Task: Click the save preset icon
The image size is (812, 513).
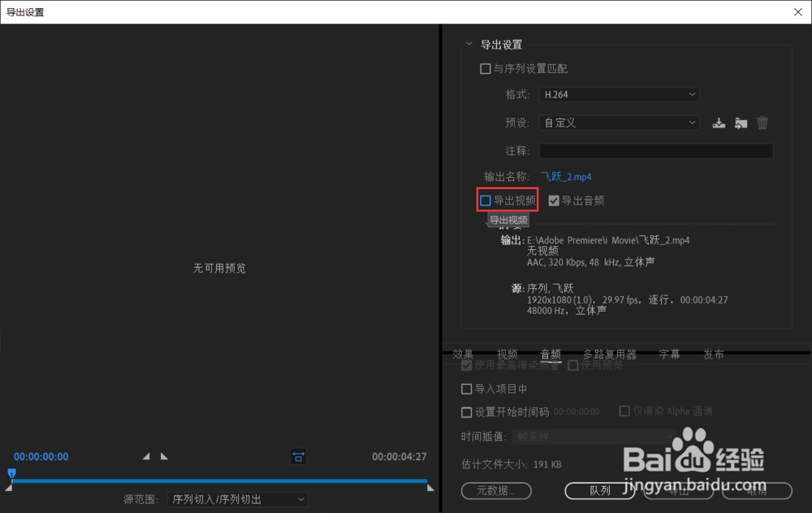Action: [719, 123]
